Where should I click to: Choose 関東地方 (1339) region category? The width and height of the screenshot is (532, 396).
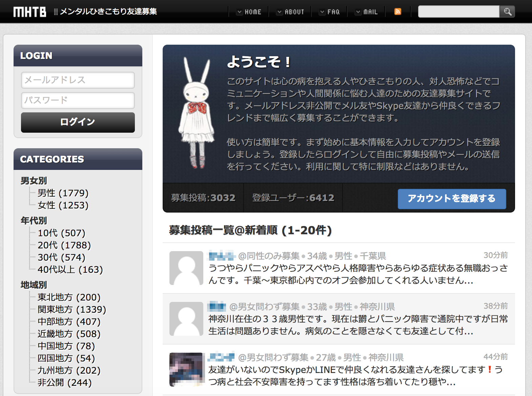pos(72,309)
